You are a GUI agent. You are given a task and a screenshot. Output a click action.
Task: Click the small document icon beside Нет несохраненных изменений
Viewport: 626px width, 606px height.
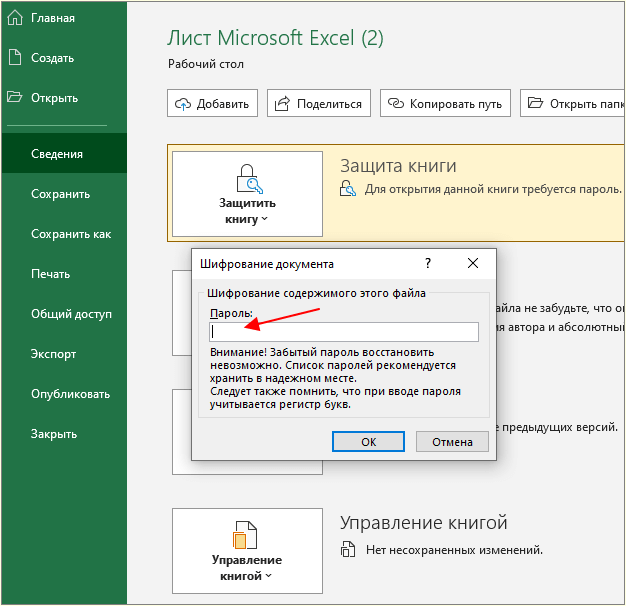pos(348,549)
